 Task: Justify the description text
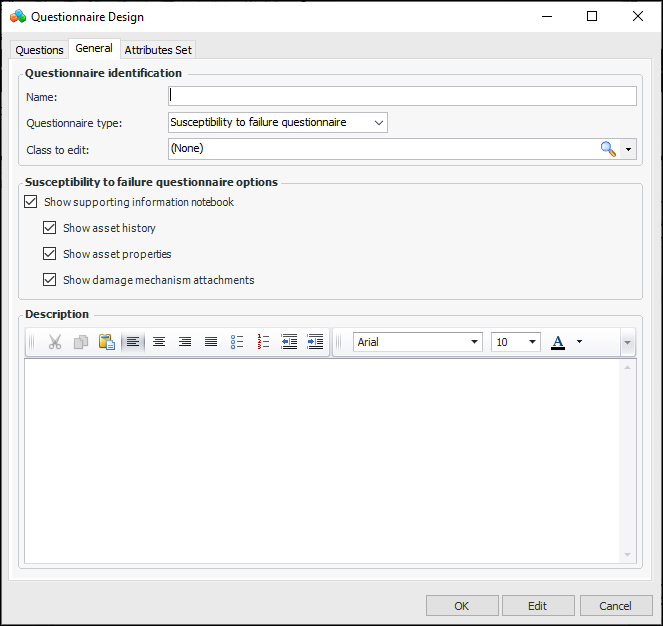click(211, 342)
